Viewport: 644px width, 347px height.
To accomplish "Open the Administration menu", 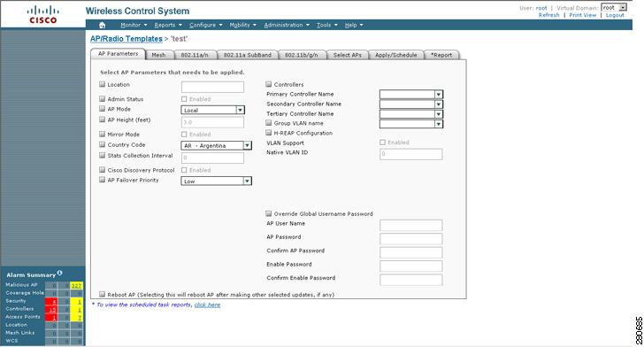I will coord(287,25).
